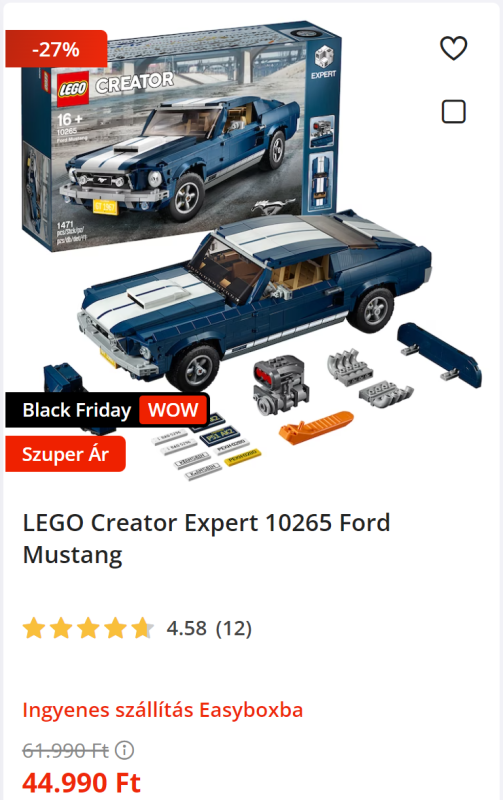Image resolution: width=503 pixels, height=800 pixels.
Task: Click the Szuper Ár badge
Action: (65, 454)
